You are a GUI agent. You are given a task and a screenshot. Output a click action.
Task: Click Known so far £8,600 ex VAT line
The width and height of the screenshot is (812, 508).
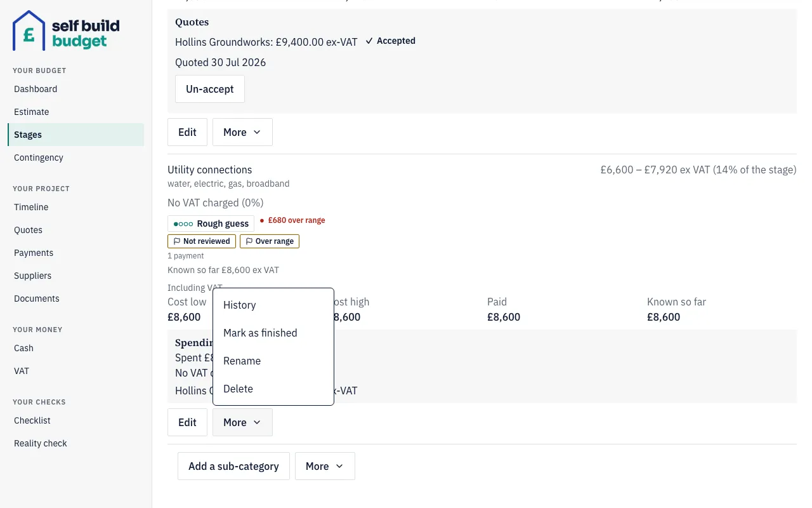(223, 270)
